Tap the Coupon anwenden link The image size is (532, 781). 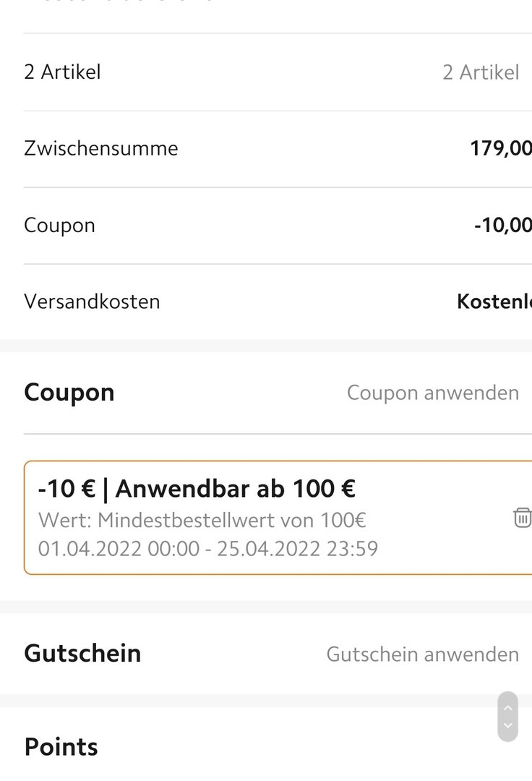(x=432, y=393)
